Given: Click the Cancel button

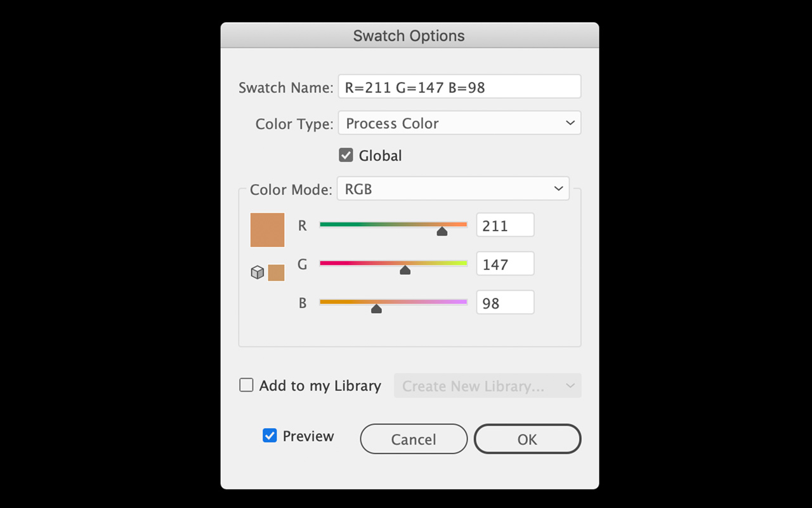Looking at the screenshot, I should (x=414, y=439).
